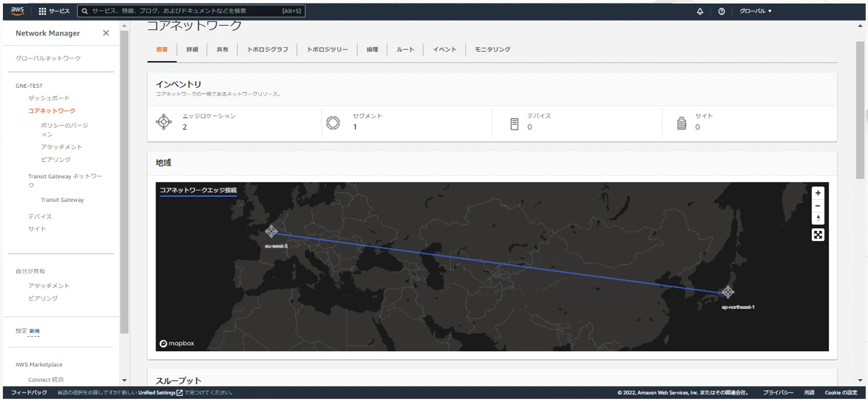Open the Transit Gateway sub-item

62,200
